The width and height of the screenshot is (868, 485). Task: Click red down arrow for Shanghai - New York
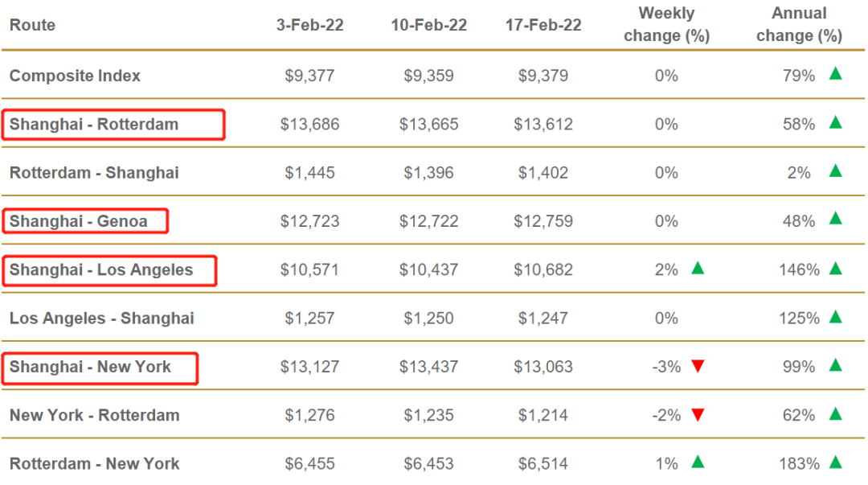(698, 367)
